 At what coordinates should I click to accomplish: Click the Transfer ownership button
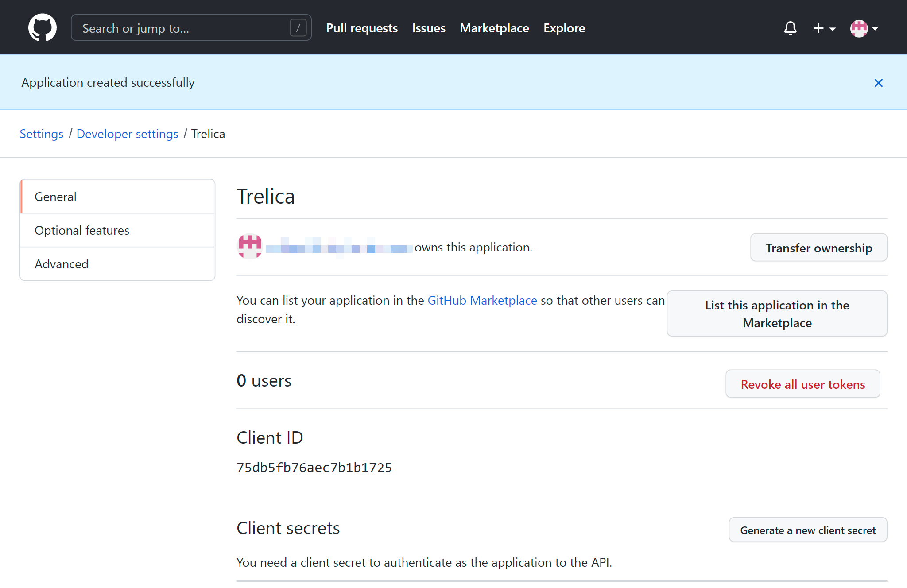click(x=818, y=248)
